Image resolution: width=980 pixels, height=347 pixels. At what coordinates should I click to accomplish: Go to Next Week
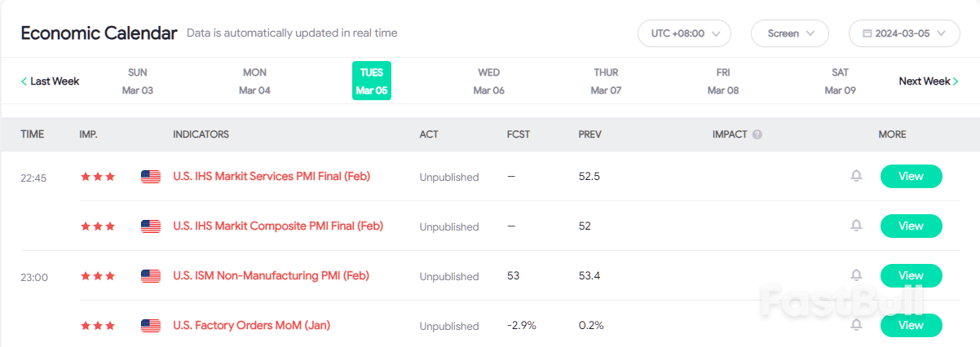click(x=928, y=81)
